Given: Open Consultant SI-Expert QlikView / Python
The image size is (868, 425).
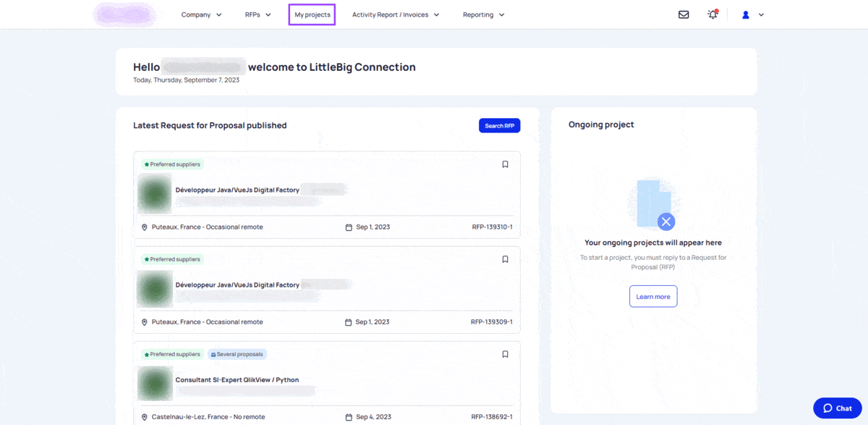Looking at the screenshot, I should coord(237,379).
